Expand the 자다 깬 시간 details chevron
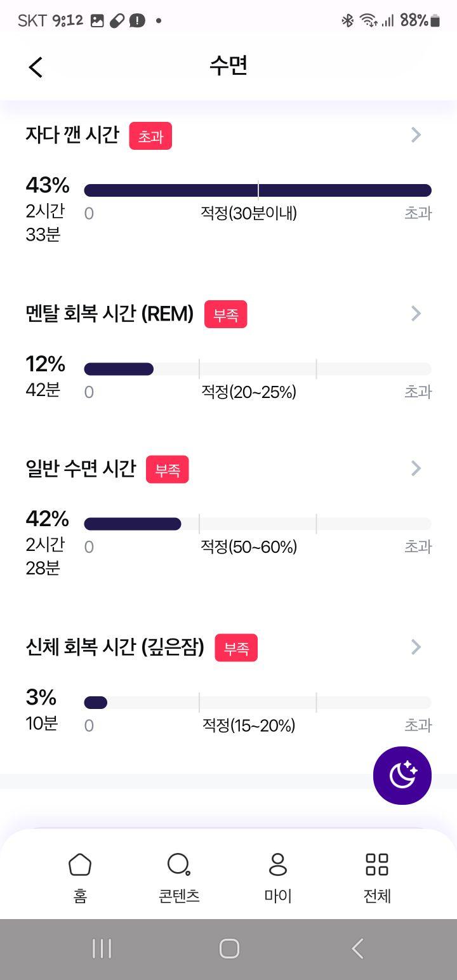 pyautogui.click(x=416, y=135)
